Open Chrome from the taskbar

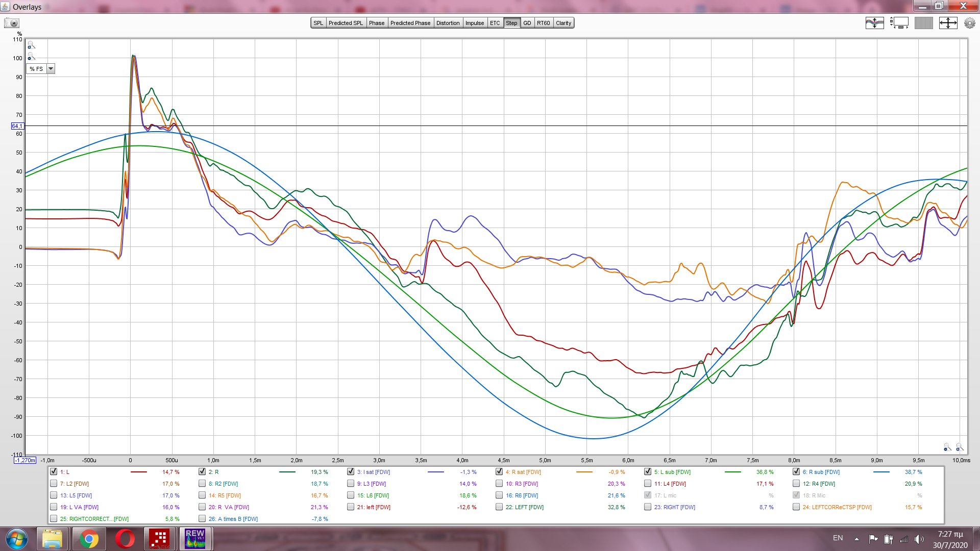(x=89, y=539)
